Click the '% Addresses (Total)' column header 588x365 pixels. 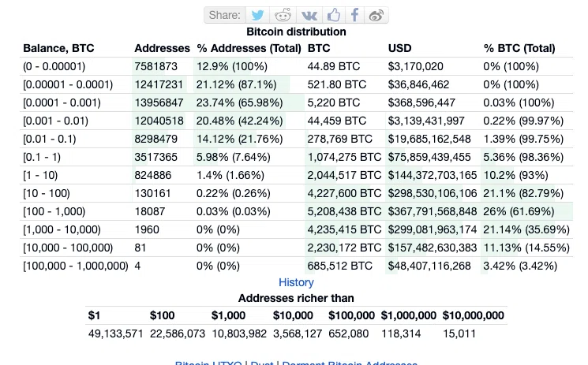[x=249, y=48]
